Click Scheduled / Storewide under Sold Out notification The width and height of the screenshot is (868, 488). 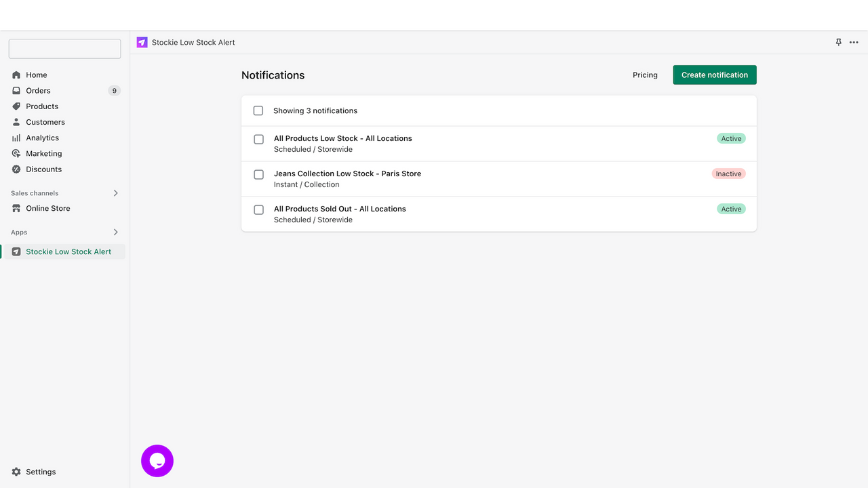[x=313, y=220]
